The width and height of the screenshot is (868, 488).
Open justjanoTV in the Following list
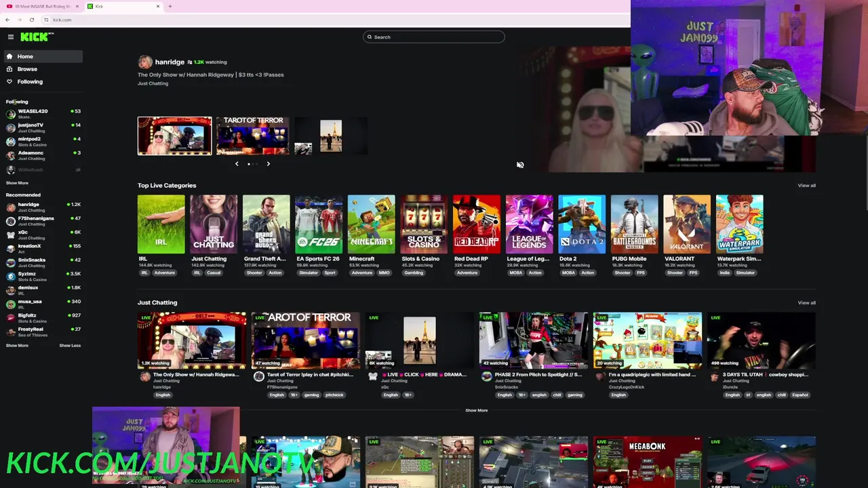[x=43, y=127]
